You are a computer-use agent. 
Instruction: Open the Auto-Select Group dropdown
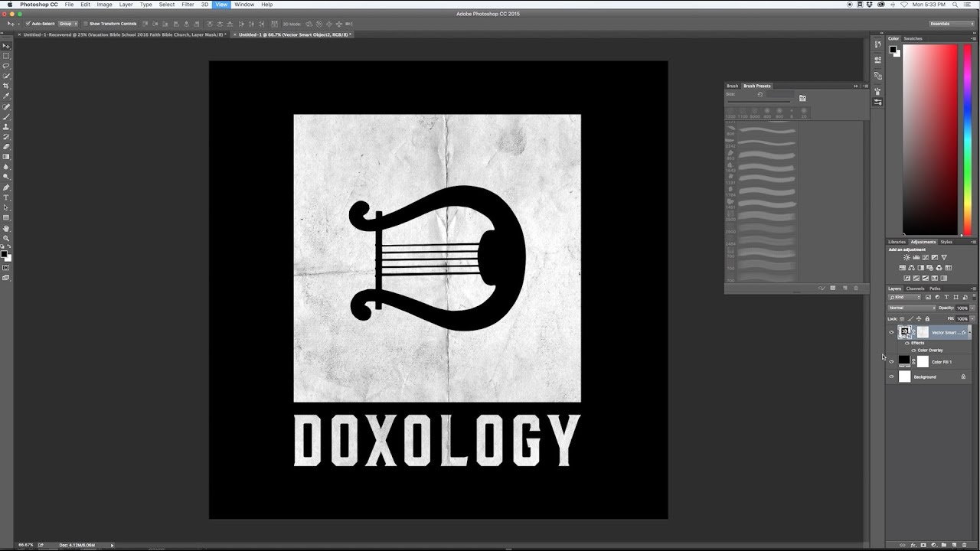pos(70,24)
